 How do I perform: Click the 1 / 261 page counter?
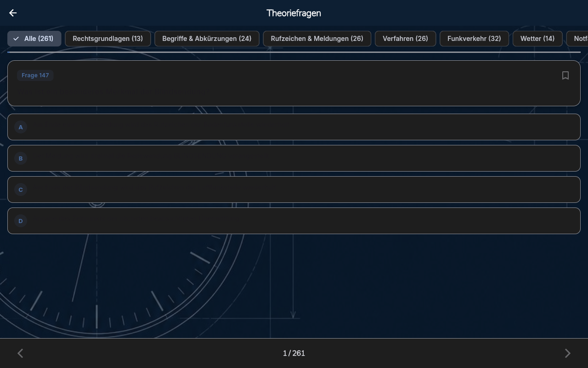(294, 353)
